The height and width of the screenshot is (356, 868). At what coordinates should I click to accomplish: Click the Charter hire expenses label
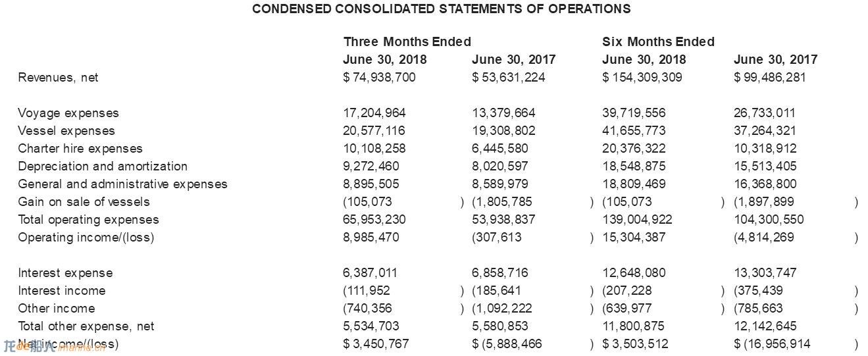80,149
